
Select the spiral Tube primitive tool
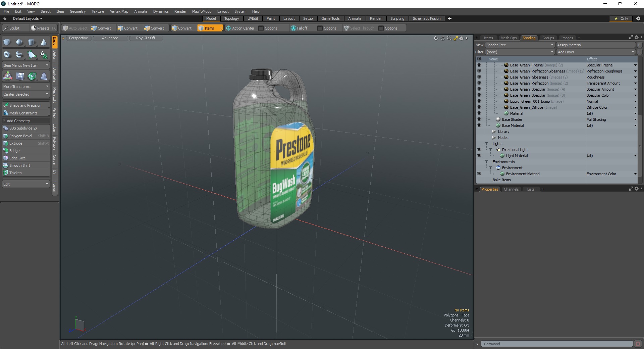19,54
